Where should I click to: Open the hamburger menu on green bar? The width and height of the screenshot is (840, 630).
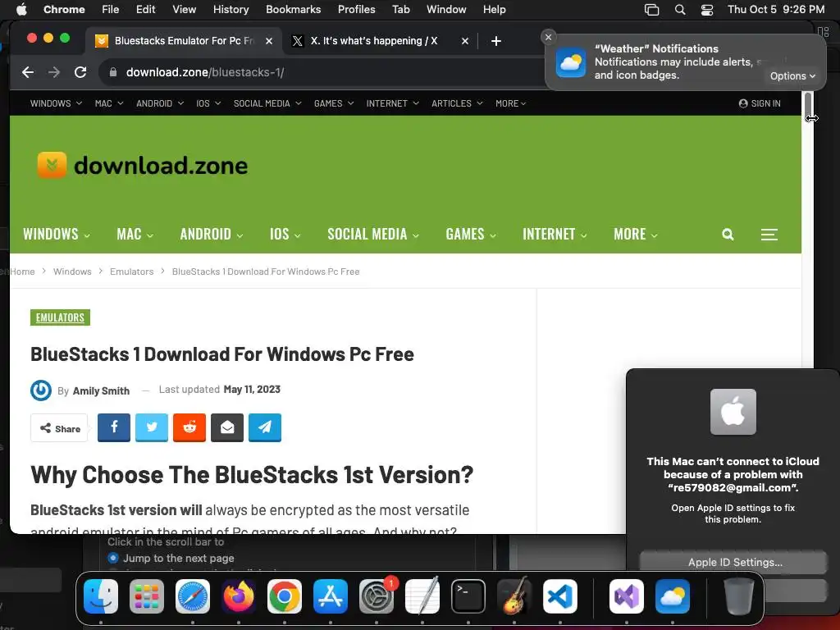(769, 234)
